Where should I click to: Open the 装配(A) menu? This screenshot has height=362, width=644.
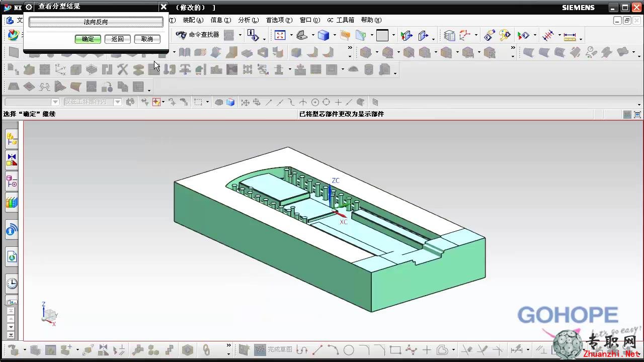pos(193,20)
